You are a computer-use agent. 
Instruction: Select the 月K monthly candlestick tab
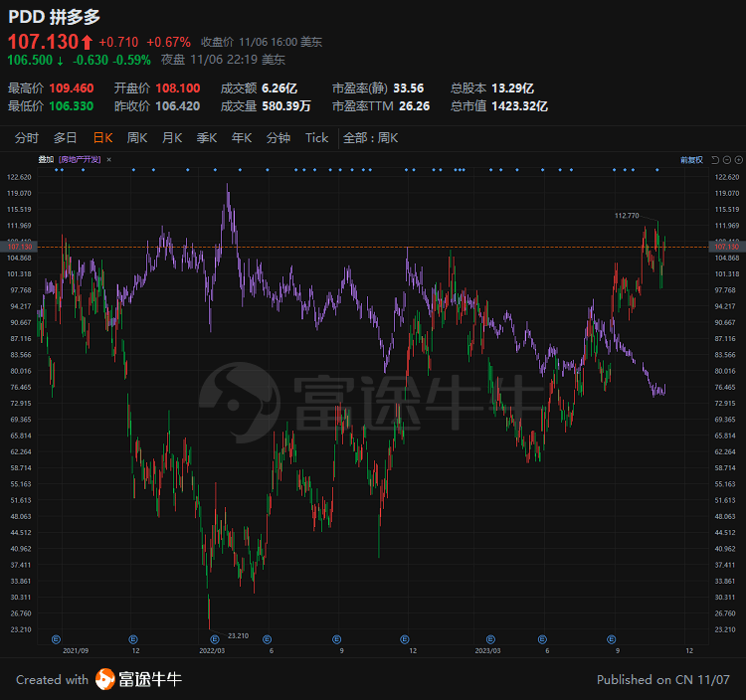tap(172, 138)
